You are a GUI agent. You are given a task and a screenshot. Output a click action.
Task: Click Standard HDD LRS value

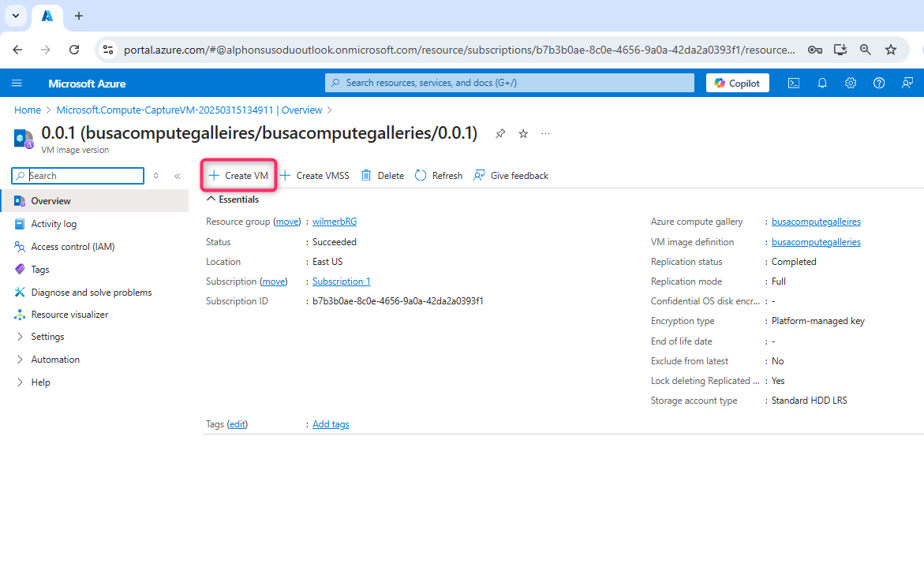(x=809, y=401)
